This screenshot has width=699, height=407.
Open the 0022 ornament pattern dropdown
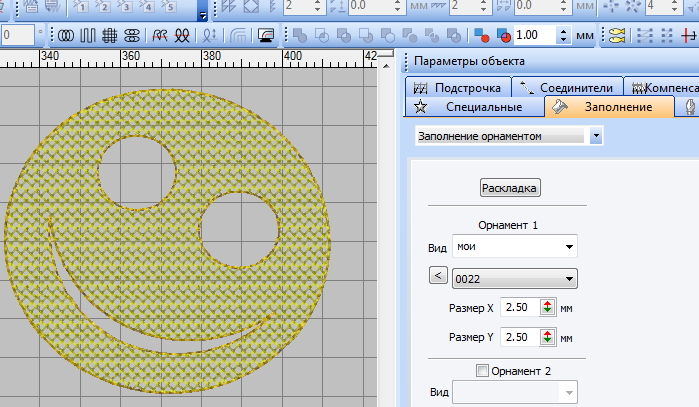click(569, 278)
